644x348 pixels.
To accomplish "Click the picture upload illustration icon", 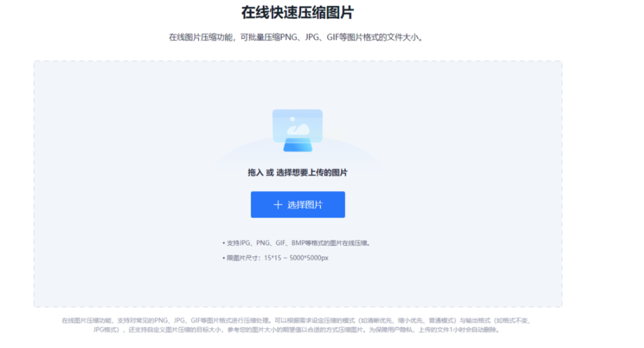I will (x=297, y=130).
